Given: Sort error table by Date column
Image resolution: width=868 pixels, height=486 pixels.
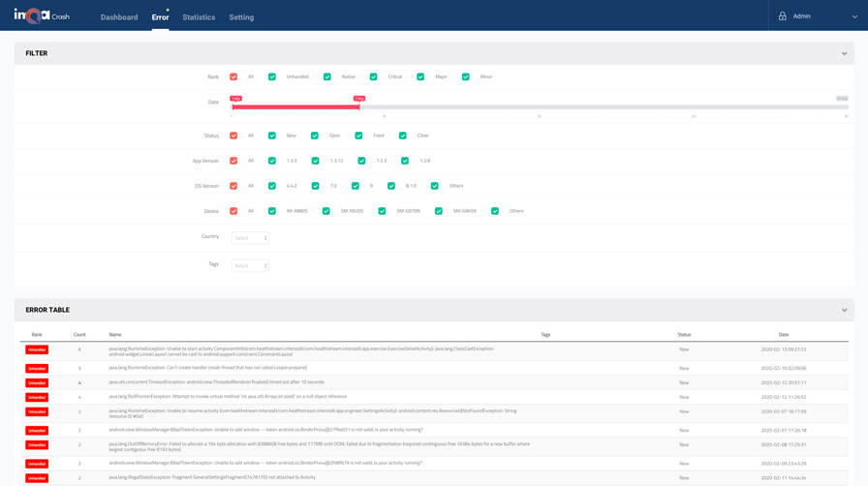Looking at the screenshot, I should (x=784, y=335).
